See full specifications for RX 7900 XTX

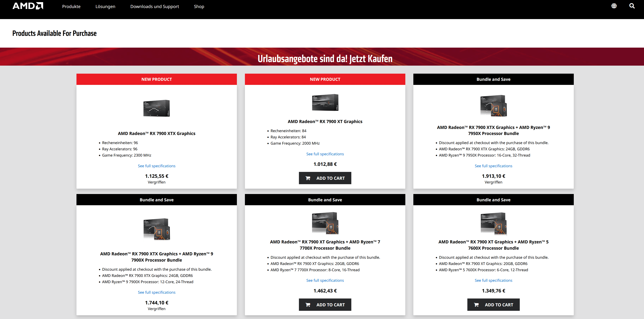pyautogui.click(x=156, y=166)
